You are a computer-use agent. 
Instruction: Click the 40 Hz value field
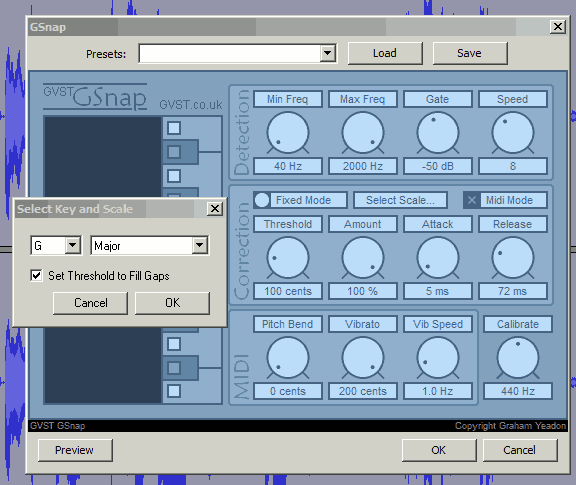[288, 166]
